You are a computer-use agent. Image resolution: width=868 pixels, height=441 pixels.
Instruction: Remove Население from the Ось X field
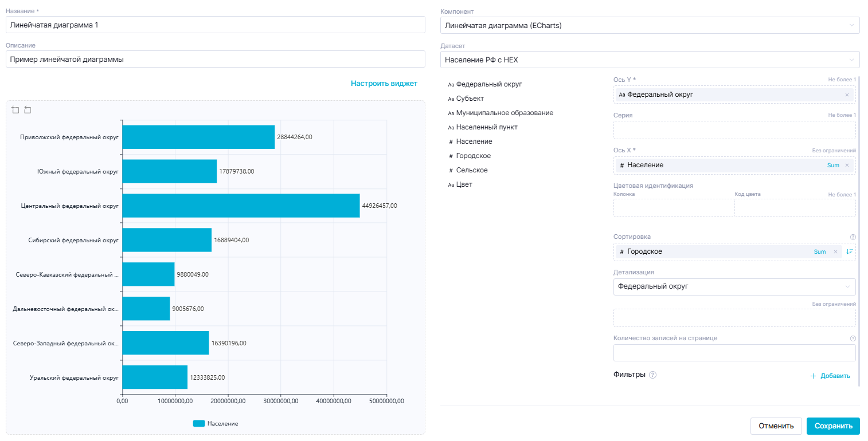[x=847, y=166]
